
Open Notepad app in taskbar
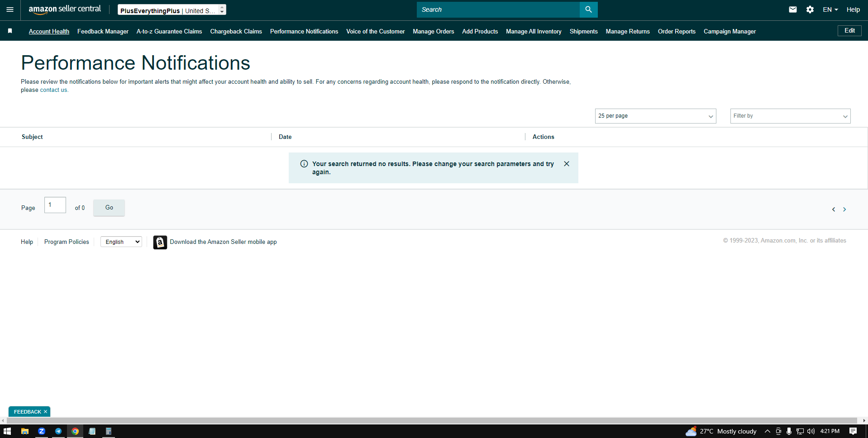pyautogui.click(x=92, y=431)
